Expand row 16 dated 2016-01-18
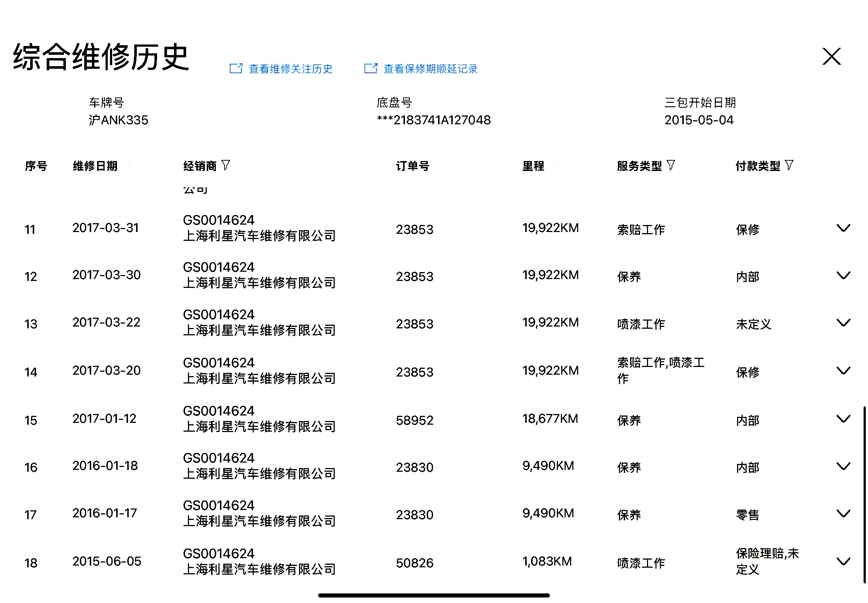Screen dimensions: 868x603 [x=843, y=466]
